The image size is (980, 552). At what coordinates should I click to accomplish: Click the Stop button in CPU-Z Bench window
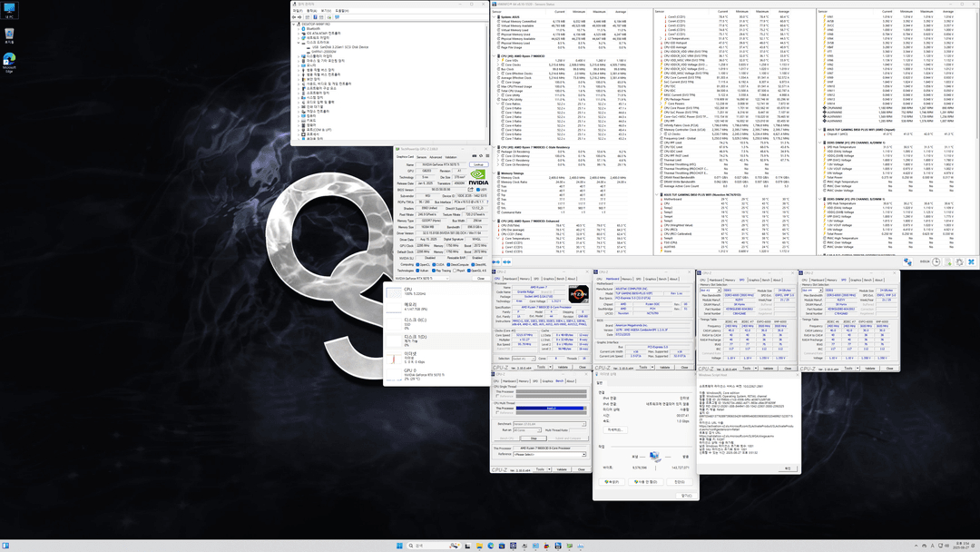pos(534,439)
